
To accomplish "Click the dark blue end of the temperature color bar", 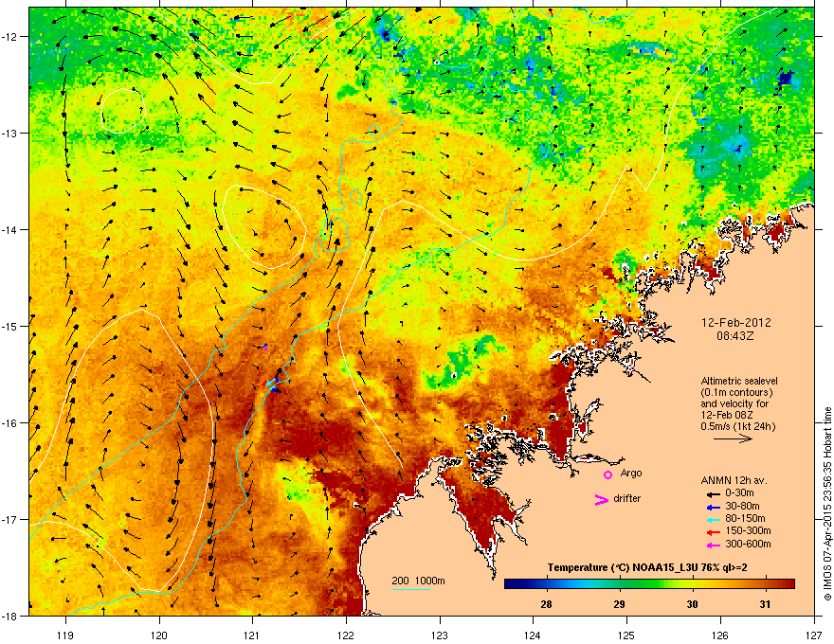I will click(514, 584).
